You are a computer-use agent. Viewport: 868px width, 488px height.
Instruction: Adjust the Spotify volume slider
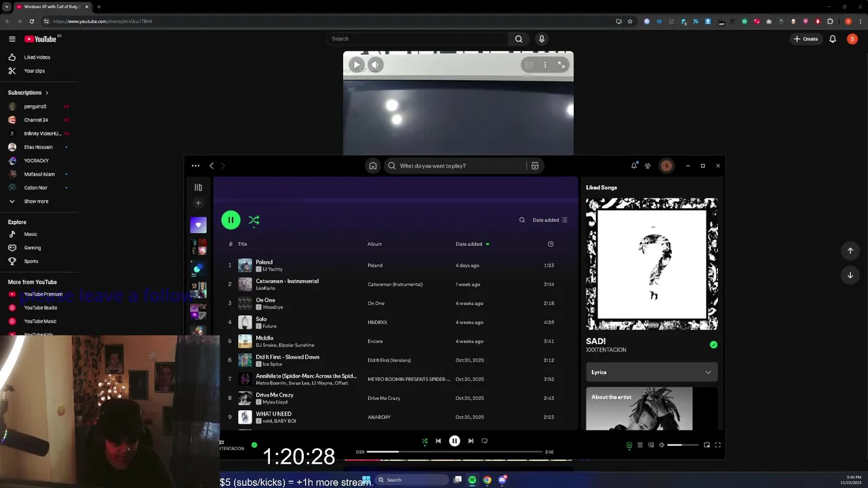pos(682,445)
